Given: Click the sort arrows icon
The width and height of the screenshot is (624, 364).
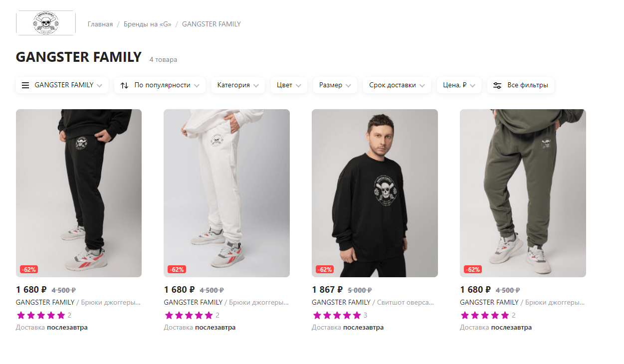Looking at the screenshot, I should point(125,85).
